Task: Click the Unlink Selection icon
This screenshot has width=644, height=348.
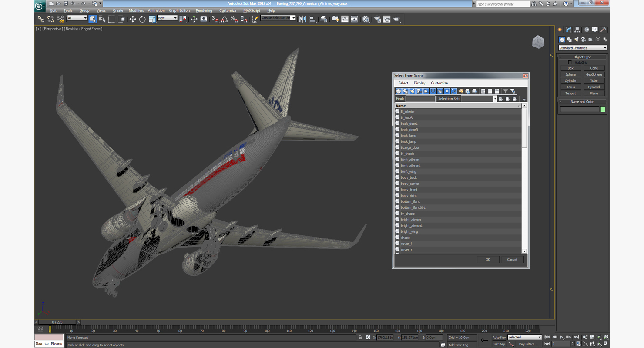Action: point(50,19)
